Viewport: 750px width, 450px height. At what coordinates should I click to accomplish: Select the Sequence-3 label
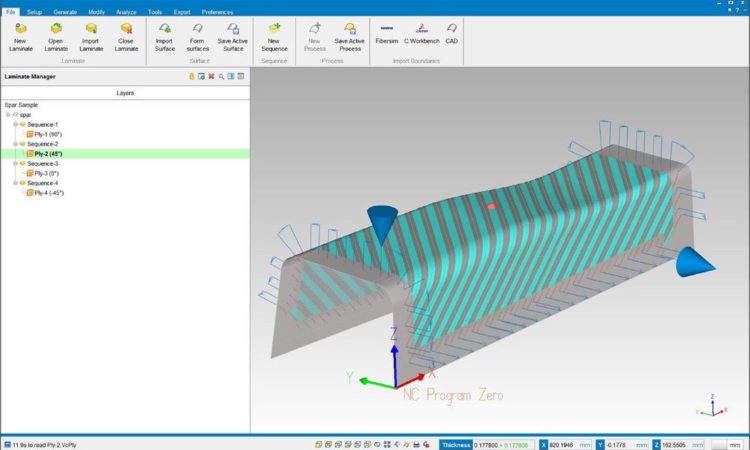[43, 164]
